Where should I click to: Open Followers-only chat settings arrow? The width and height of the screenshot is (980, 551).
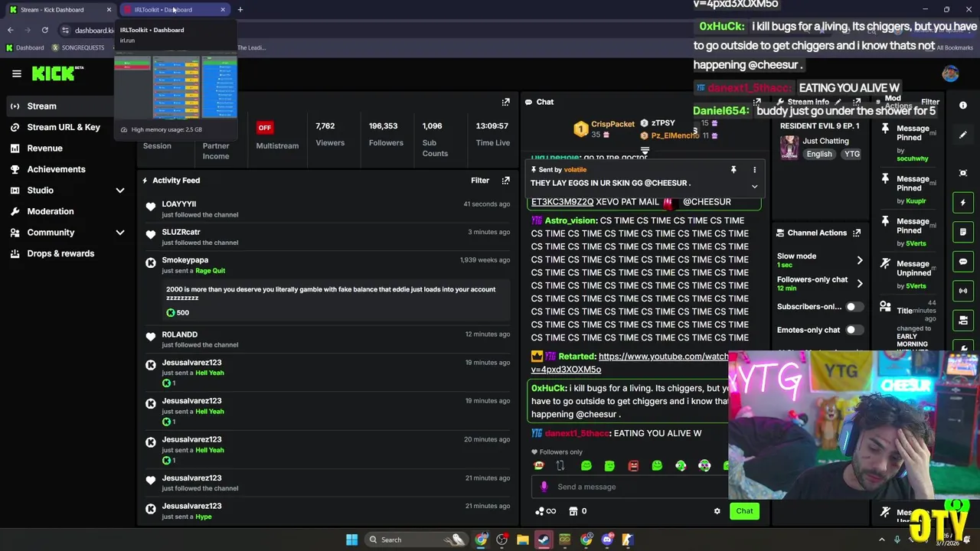(859, 284)
